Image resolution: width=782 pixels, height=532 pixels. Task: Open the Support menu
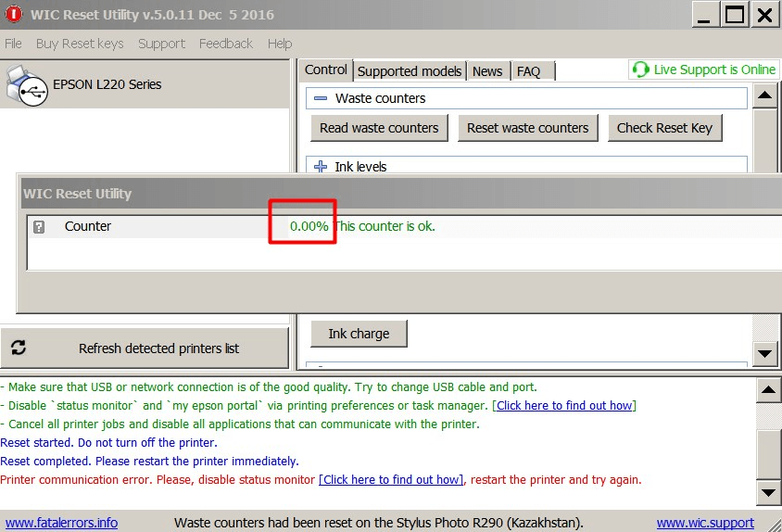click(161, 44)
